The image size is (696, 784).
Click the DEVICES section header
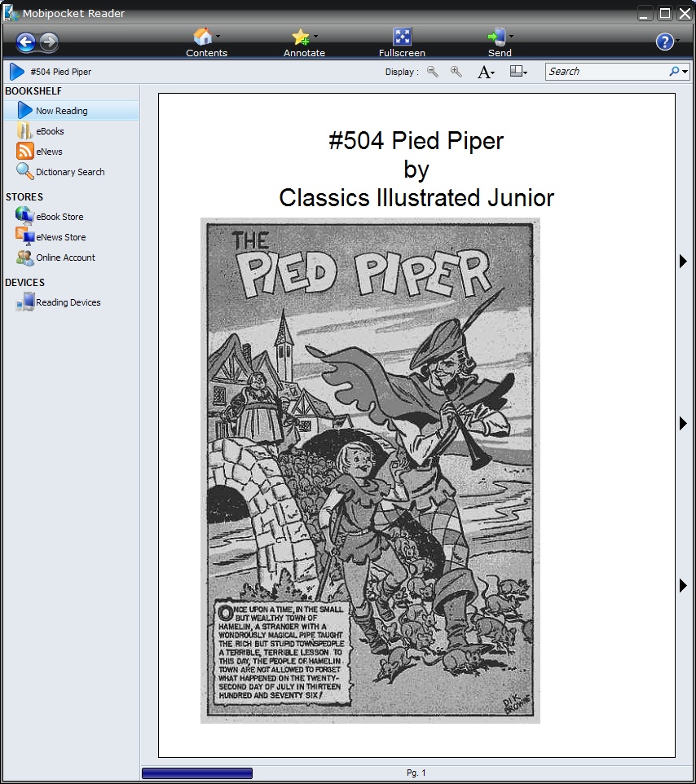point(25,283)
